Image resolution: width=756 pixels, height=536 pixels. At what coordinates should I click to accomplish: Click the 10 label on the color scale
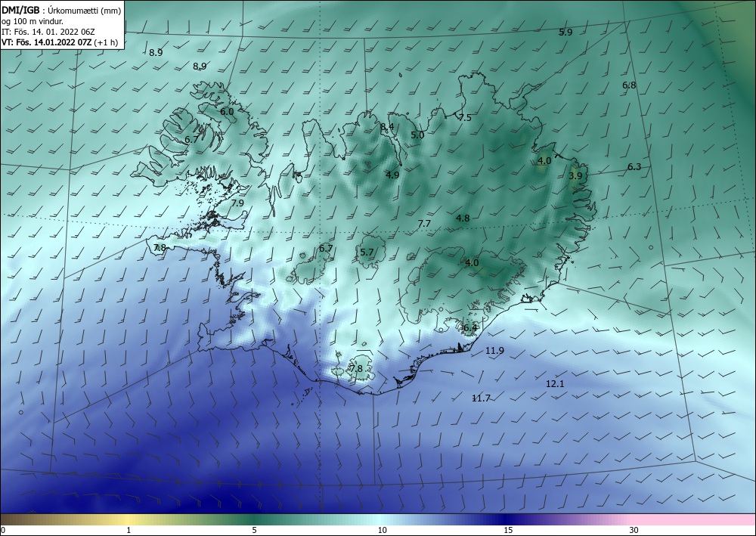point(383,531)
